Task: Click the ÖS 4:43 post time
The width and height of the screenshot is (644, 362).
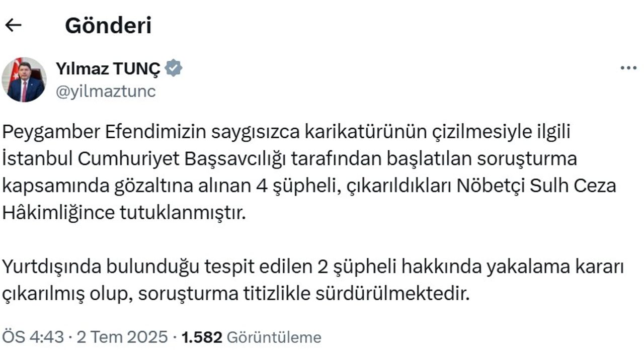Action: coord(33,337)
